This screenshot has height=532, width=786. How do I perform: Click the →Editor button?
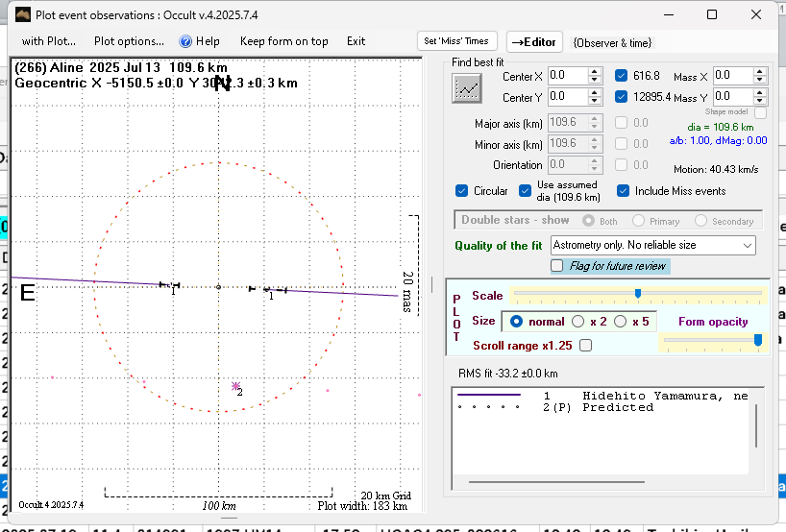click(534, 42)
